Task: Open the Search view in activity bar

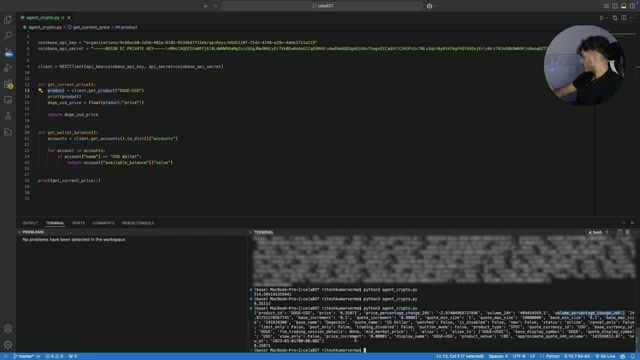Action: click(x=8, y=36)
